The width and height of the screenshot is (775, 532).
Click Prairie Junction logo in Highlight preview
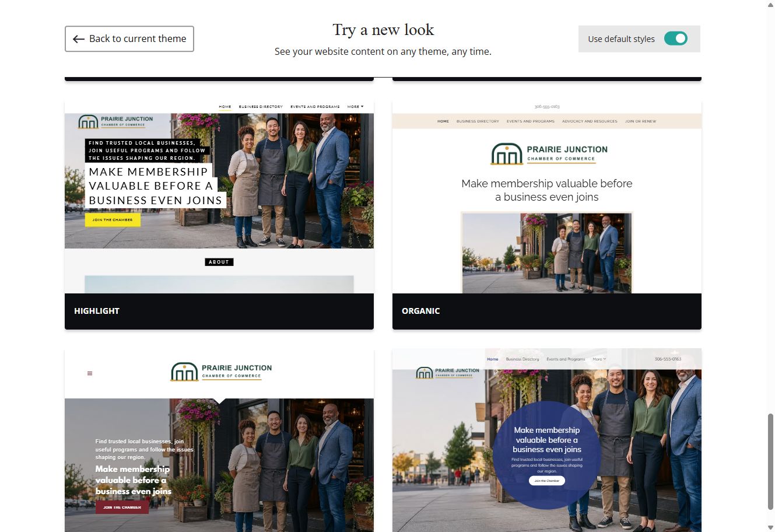pyautogui.click(x=115, y=121)
